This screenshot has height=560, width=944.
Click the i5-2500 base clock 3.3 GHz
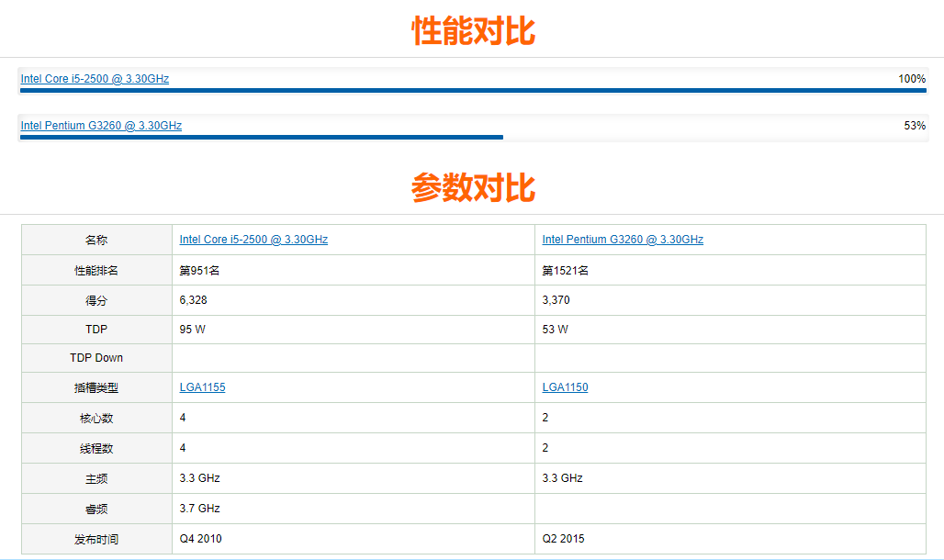click(200, 478)
